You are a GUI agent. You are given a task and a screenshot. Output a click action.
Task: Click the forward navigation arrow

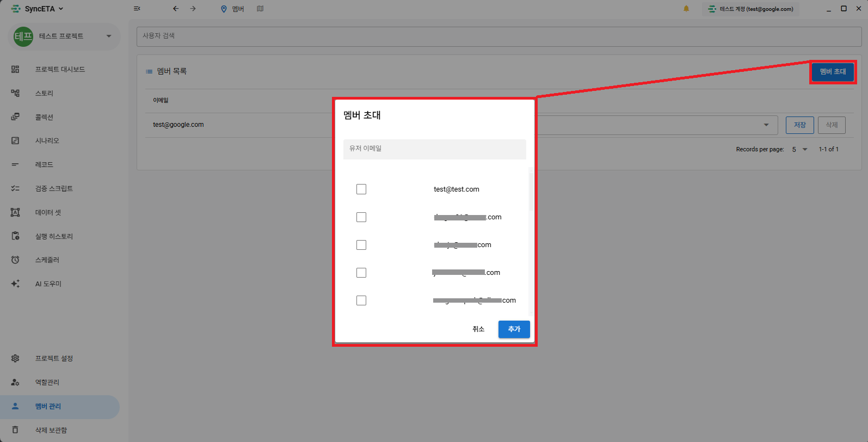click(x=193, y=9)
